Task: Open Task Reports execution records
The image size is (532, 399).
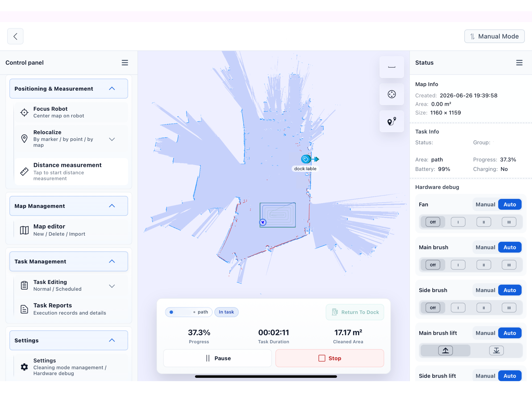Action: click(71, 309)
